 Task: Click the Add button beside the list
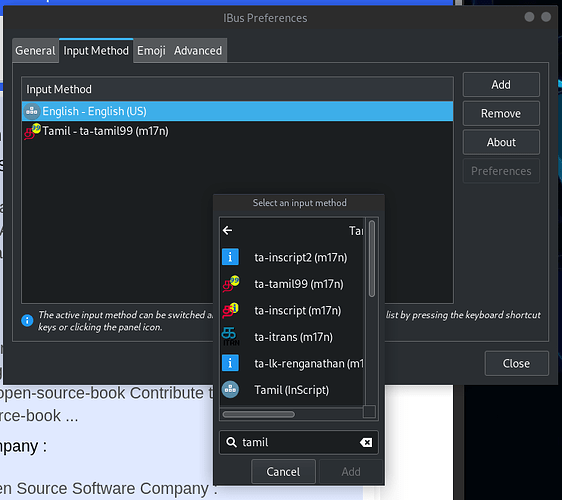[501, 85]
